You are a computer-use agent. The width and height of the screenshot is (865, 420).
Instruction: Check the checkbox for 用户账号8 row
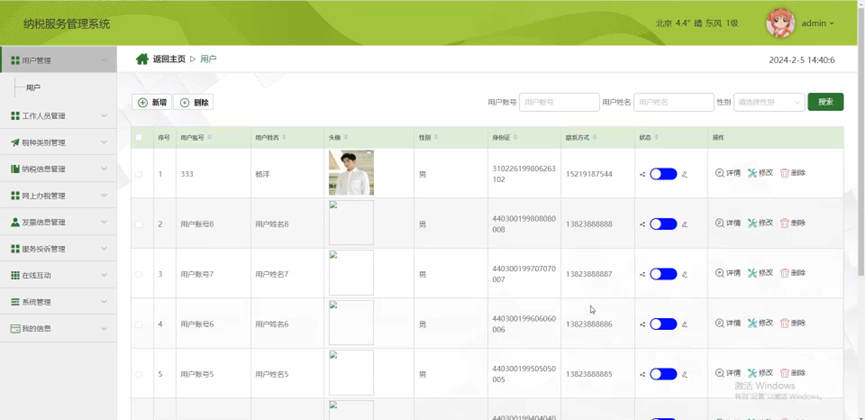pos(139,224)
